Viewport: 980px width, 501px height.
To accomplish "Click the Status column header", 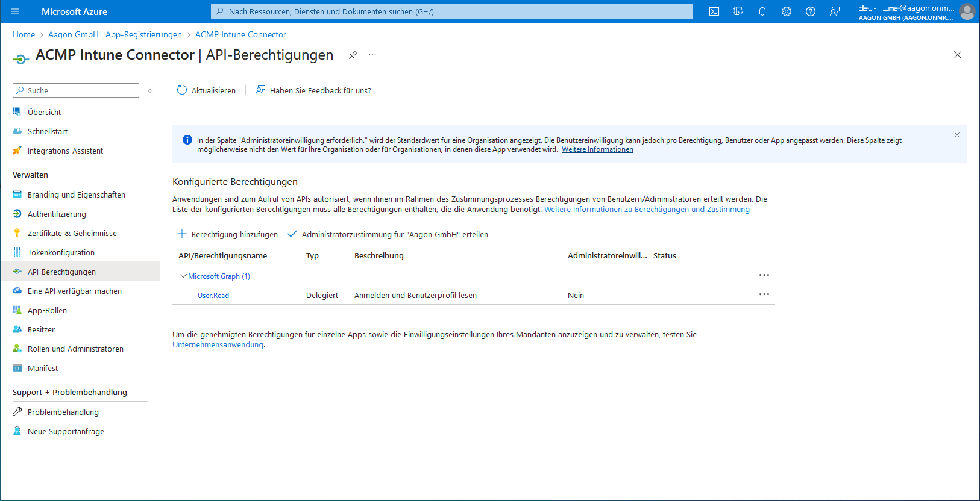I will click(x=665, y=255).
